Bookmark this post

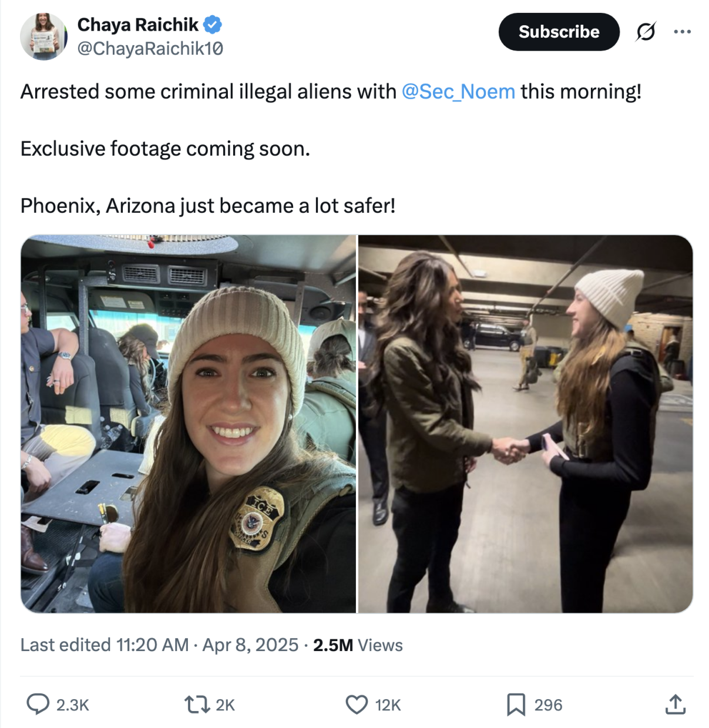coord(516,704)
